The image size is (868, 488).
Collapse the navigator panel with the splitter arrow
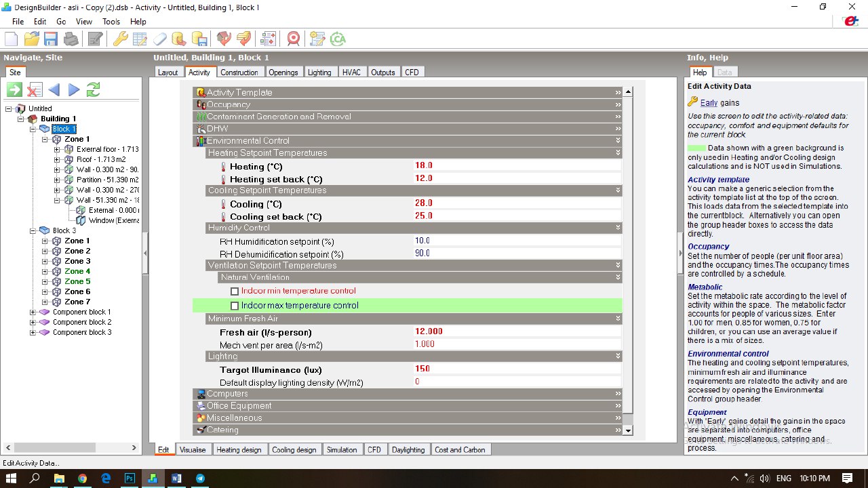tap(145, 253)
